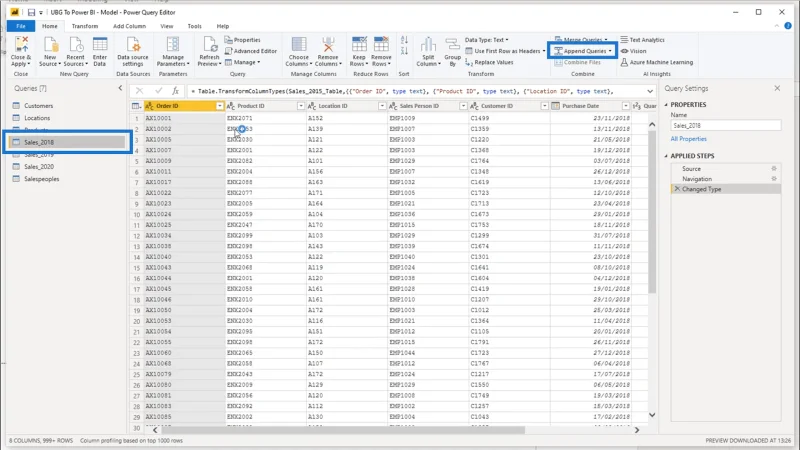The image size is (800, 450).
Task: Open settings gear for Source step
Action: 774,168
